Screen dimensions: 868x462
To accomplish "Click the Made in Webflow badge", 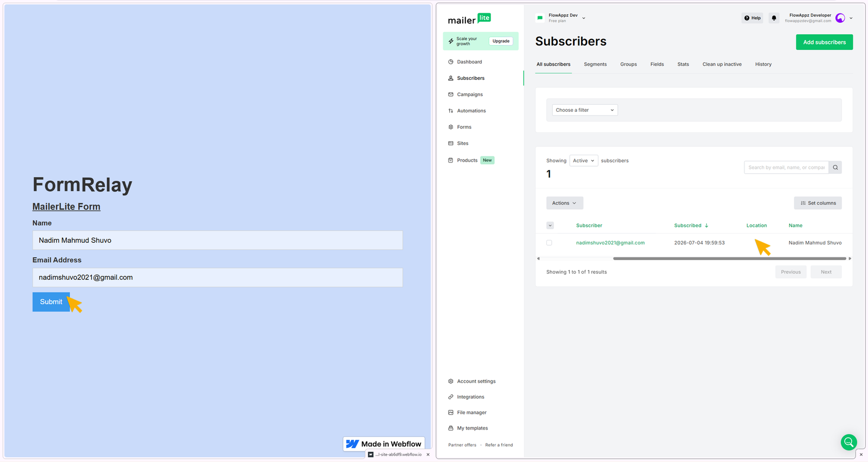I will (x=384, y=444).
